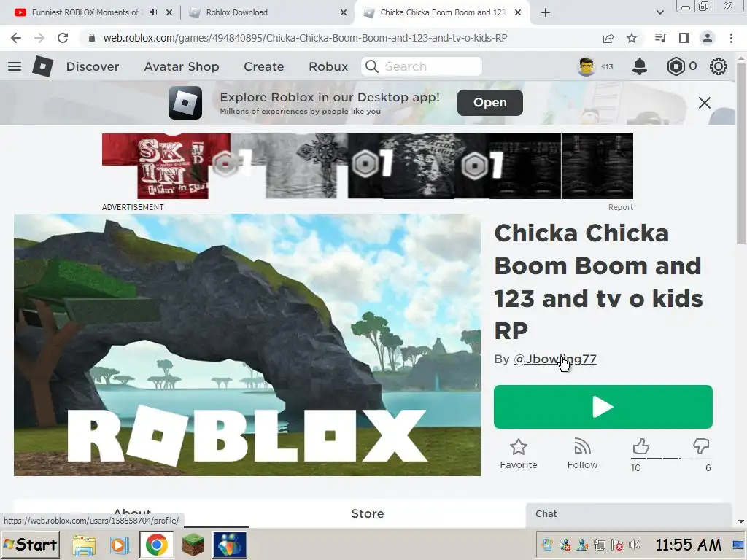Click the like ratio vote bar

point(671,459)
